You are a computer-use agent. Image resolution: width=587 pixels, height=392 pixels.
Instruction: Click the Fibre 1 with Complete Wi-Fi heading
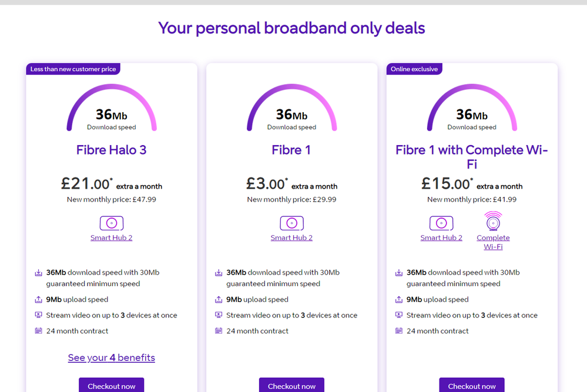(472, 156)
